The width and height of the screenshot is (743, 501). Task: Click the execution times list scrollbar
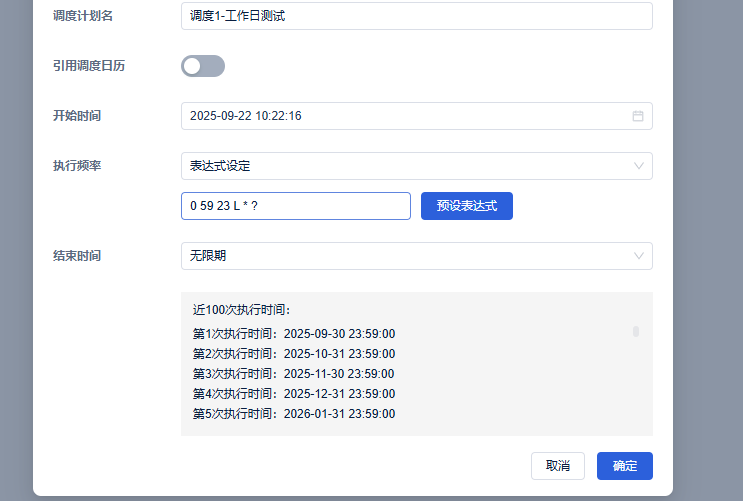coord(636,332)
